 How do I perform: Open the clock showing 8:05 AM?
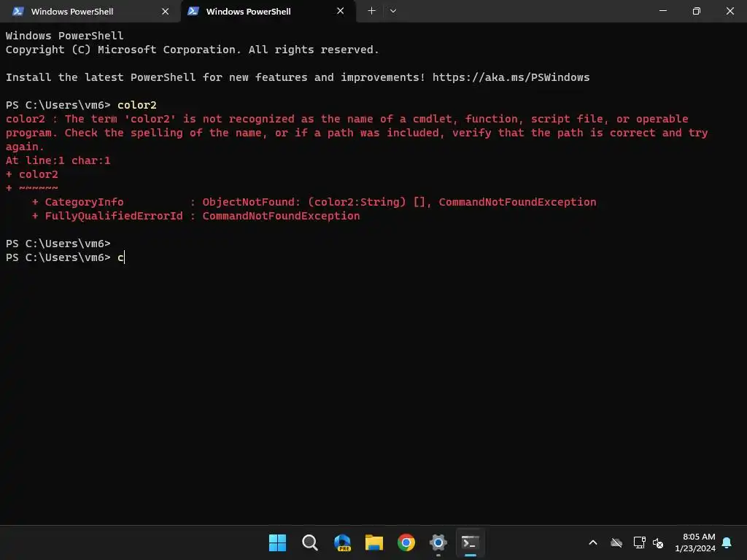point(695,542)
